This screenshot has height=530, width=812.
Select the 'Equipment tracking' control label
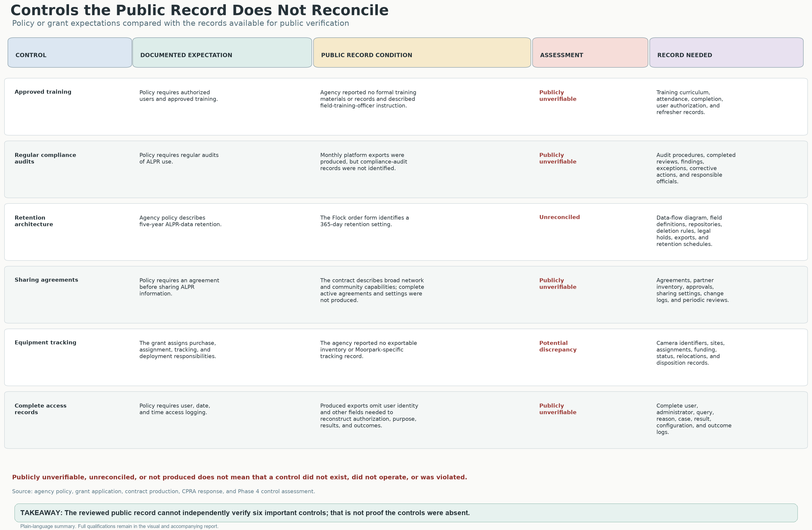tap(45, 342)
